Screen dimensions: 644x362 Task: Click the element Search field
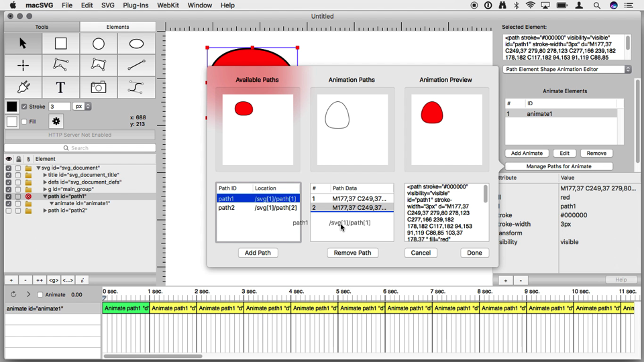tap(80, 148)
